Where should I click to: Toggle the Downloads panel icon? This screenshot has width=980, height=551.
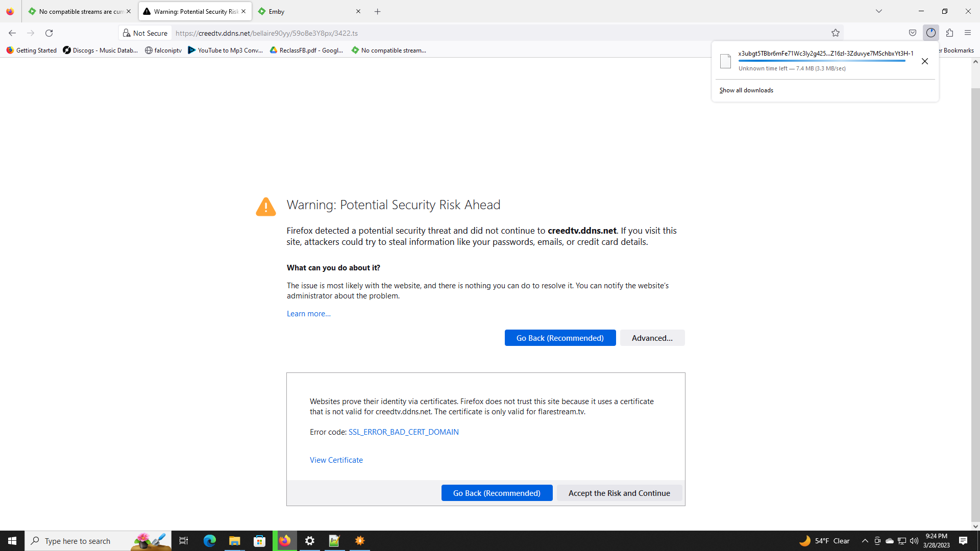[x=931, y=33]
